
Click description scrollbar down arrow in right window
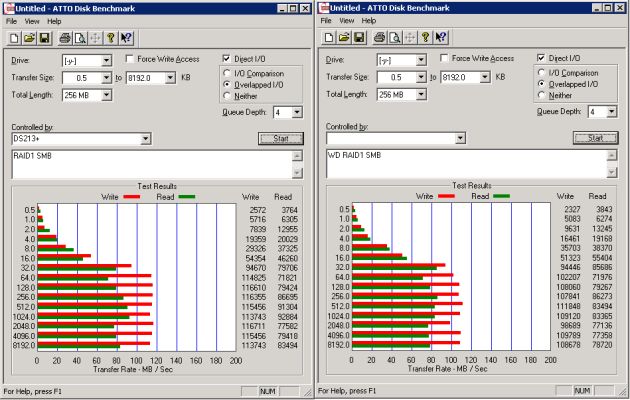612,172
